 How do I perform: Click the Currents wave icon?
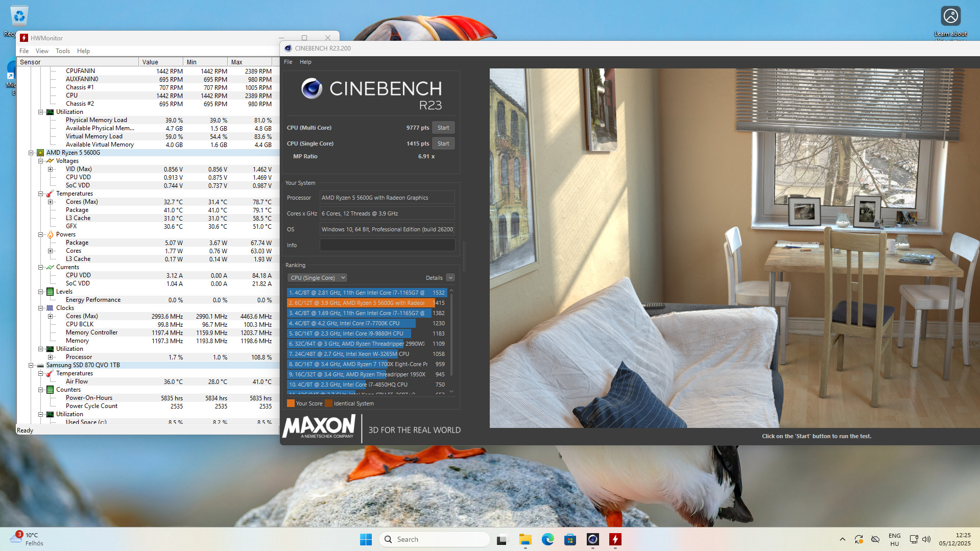click(50, 267)
